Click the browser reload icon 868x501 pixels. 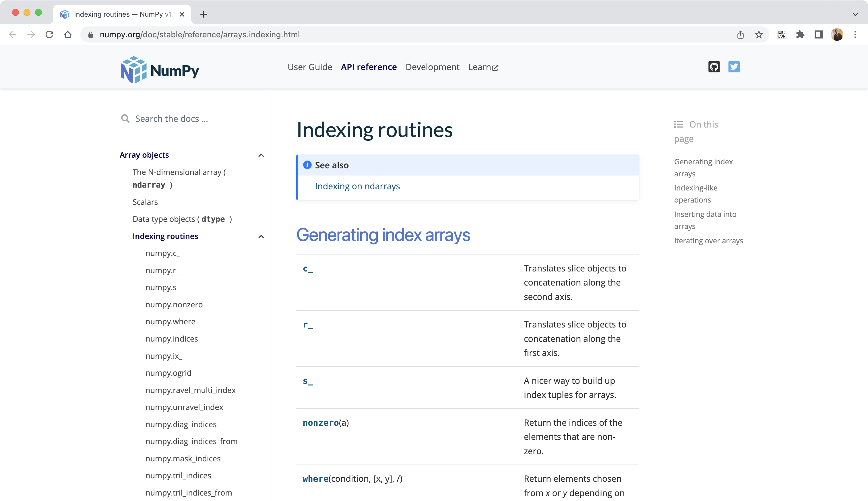[49, 35]
